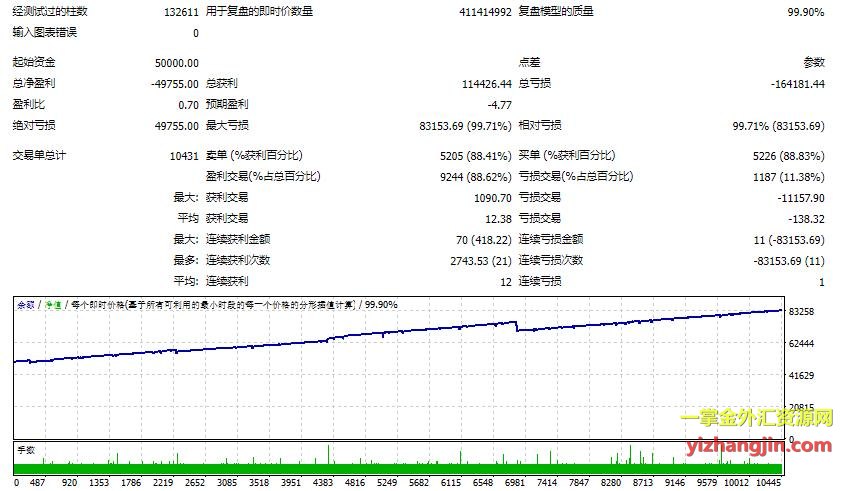Select the consecutive losses value 11 (-83153.69)
Image resolution: width=847 pixels, height=491 pixels.
789,240
